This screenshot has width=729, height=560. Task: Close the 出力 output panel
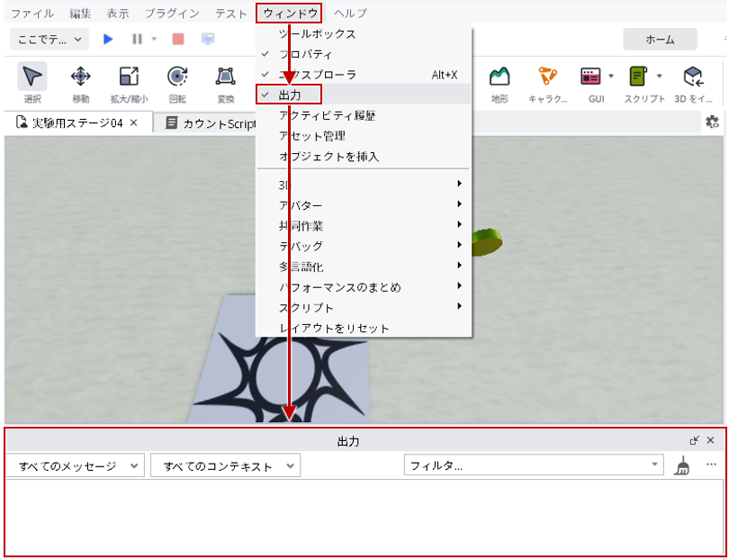pos(710,440)
